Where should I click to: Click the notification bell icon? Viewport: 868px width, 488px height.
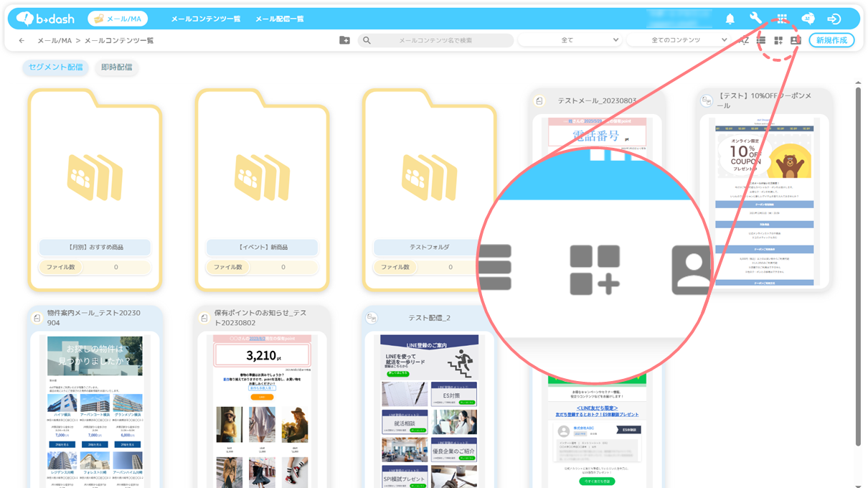tap(730, 19)
